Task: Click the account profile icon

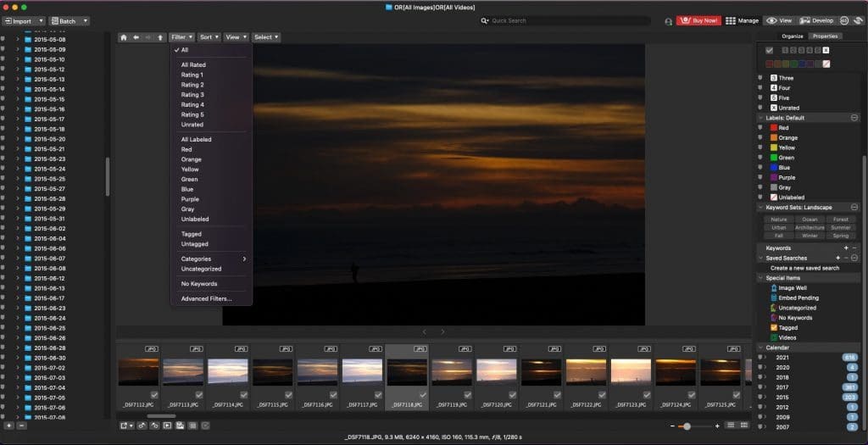Action: tap(668, 20)
